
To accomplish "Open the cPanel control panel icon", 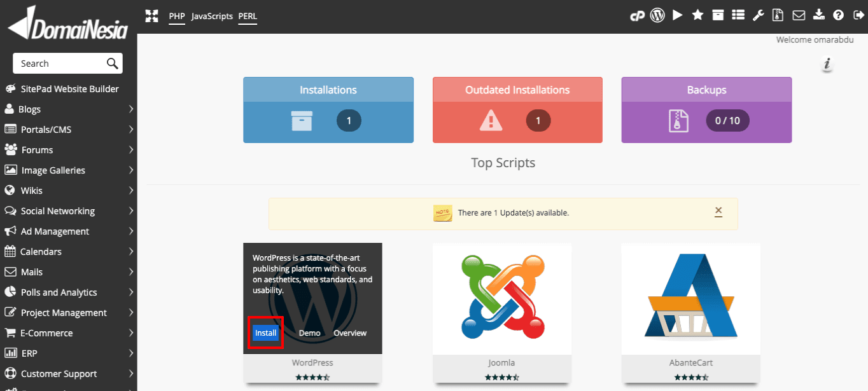I will click(637, 15).
